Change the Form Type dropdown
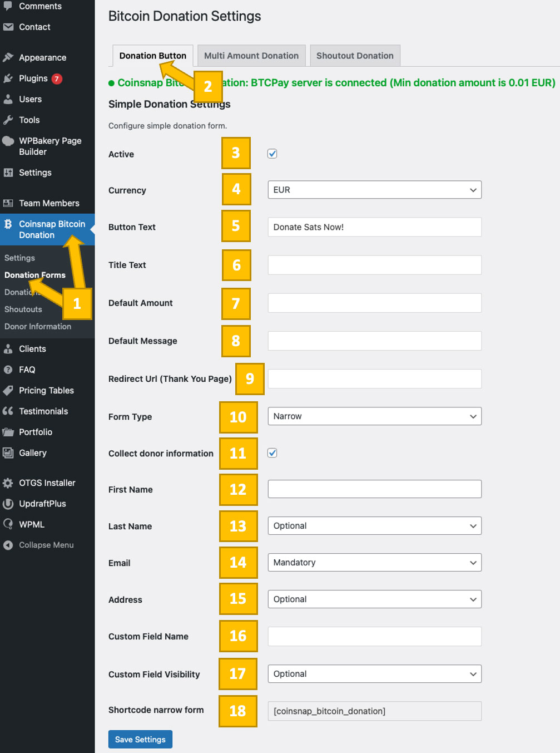Viewport: 560px width, 753px height. click(x=374, y=416)
